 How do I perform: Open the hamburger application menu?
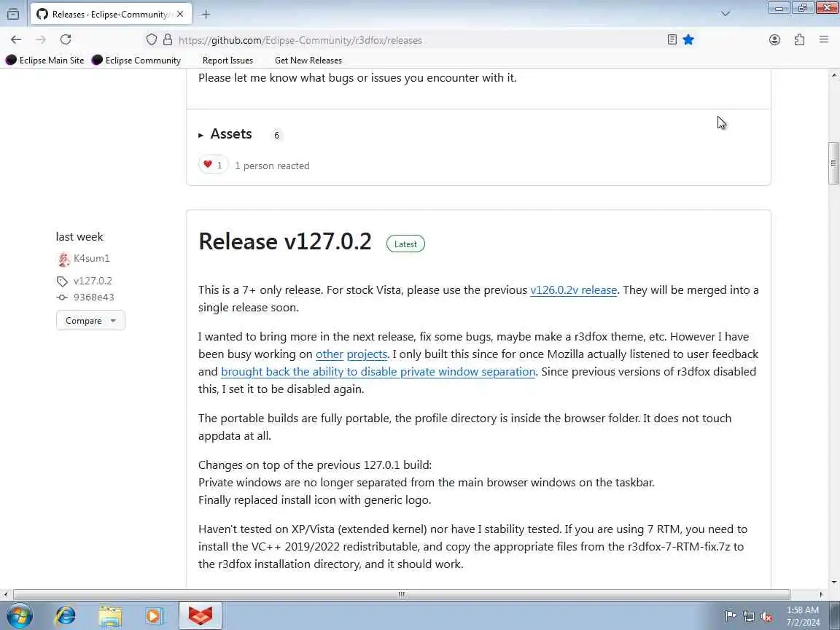(824, 39)
